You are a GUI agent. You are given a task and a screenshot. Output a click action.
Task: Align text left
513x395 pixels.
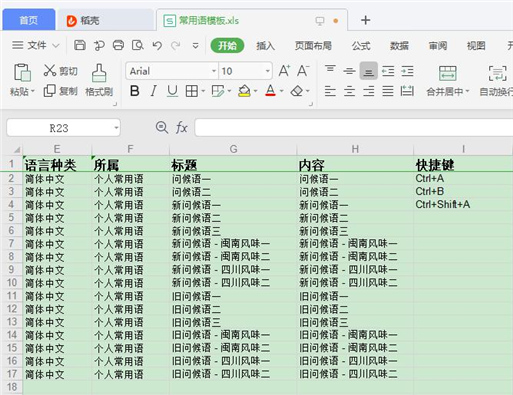point(330,91)
